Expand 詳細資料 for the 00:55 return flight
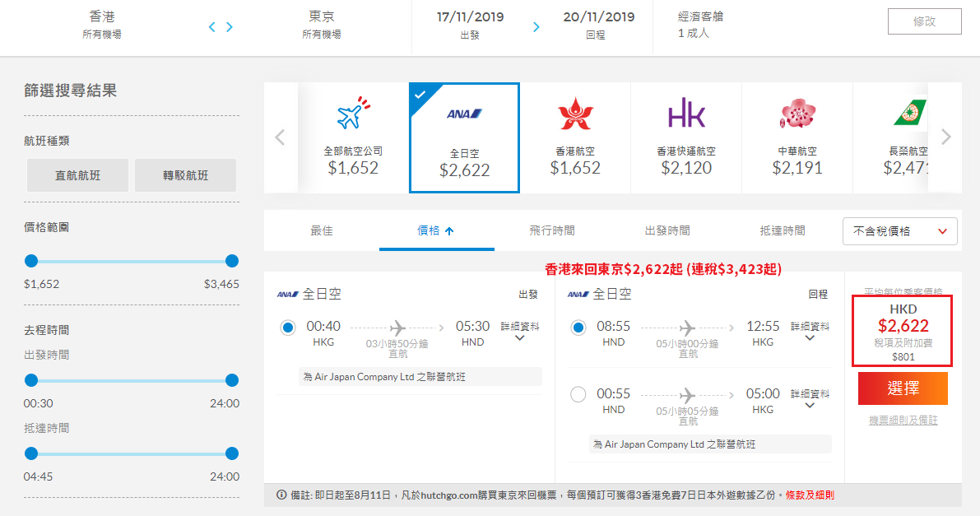 tap(810, 398)
